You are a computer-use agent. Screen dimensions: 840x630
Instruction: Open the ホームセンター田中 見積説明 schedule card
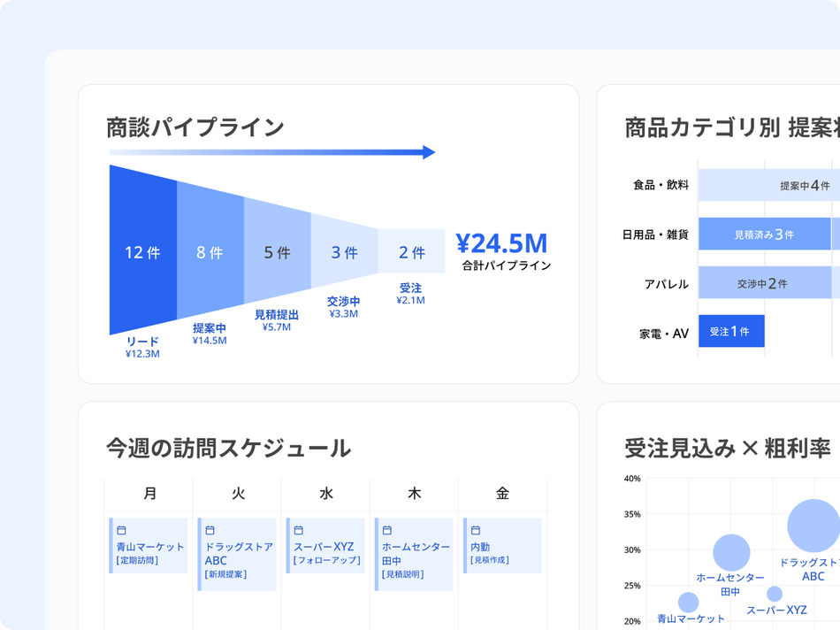[414, 555]
